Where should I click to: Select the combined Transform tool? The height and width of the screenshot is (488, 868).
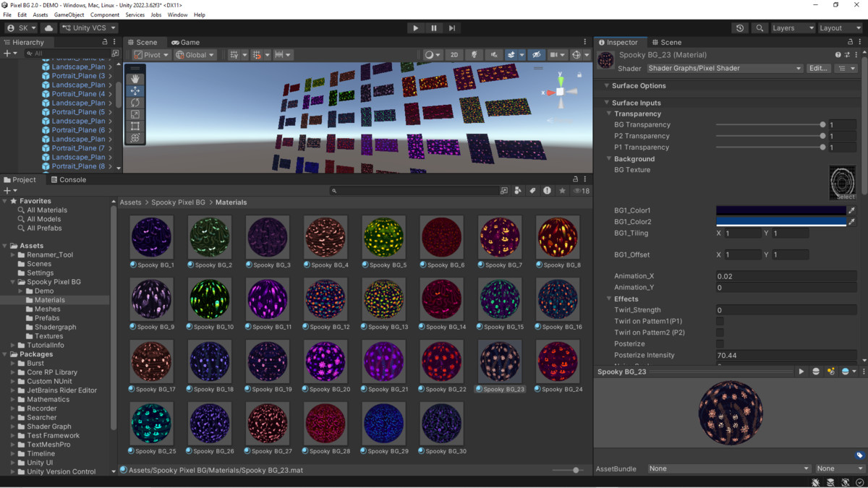pos(135,137)
